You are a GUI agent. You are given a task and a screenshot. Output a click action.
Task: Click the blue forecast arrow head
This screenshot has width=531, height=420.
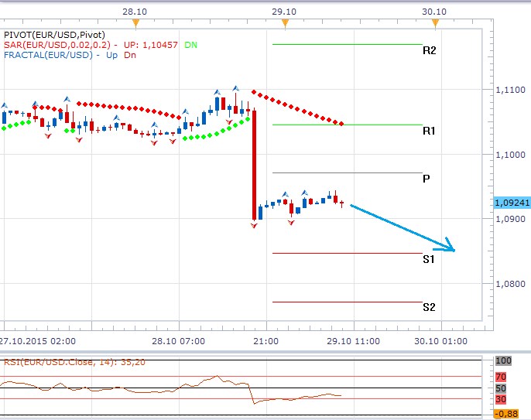[452, 249]
